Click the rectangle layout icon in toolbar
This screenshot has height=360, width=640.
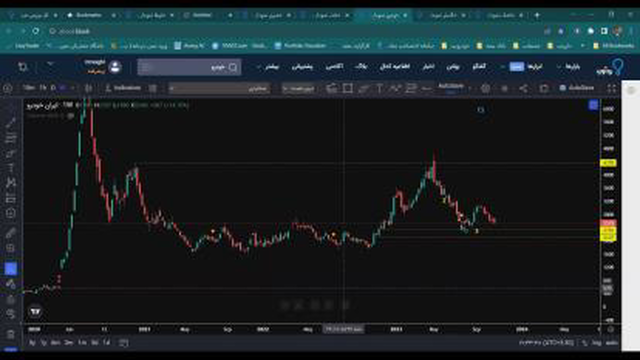pos(347,88)
